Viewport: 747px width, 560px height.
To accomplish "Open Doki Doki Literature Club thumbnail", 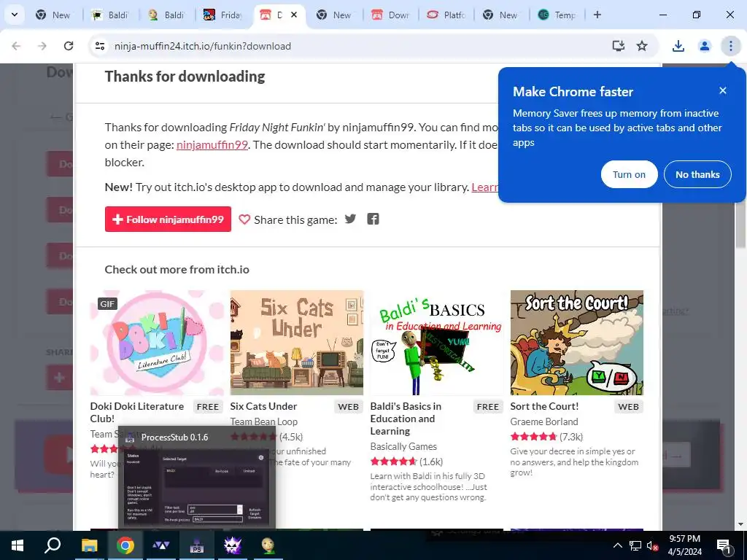I will tap(157, 343).
